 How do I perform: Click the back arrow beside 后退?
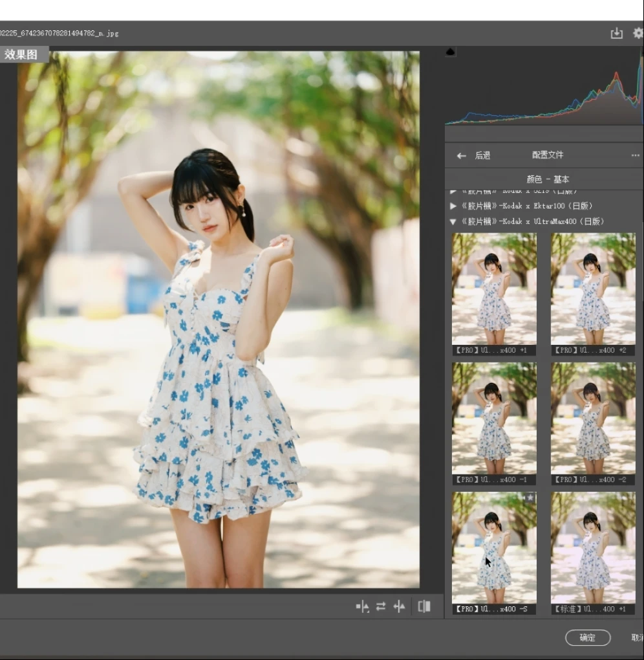[x=462, y=156]
